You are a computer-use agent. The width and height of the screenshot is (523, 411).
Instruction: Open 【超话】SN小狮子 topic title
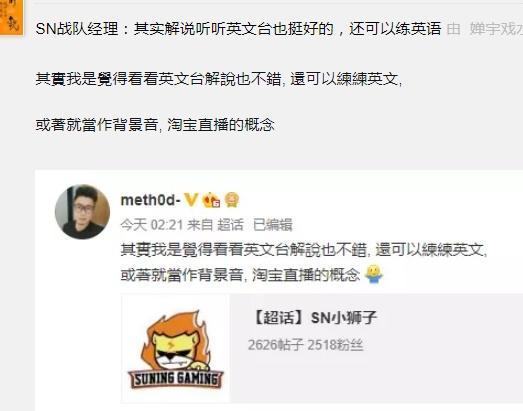(x=315, y=318)
